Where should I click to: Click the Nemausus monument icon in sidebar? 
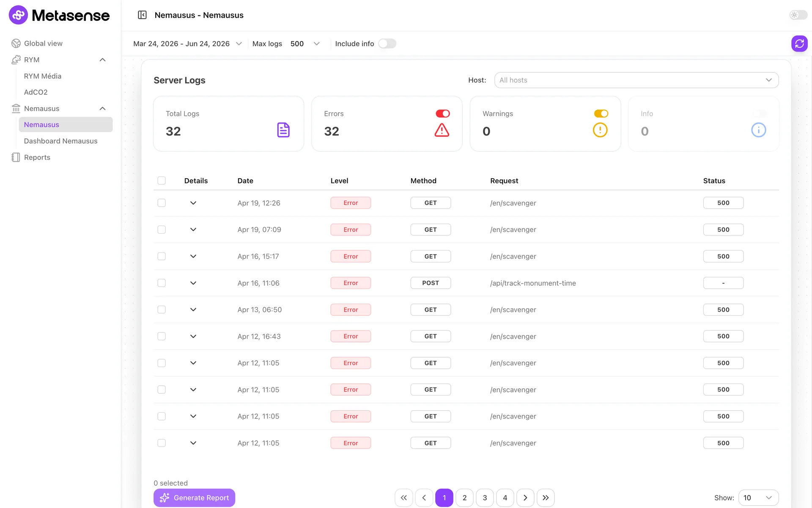(x=16, y=108)
